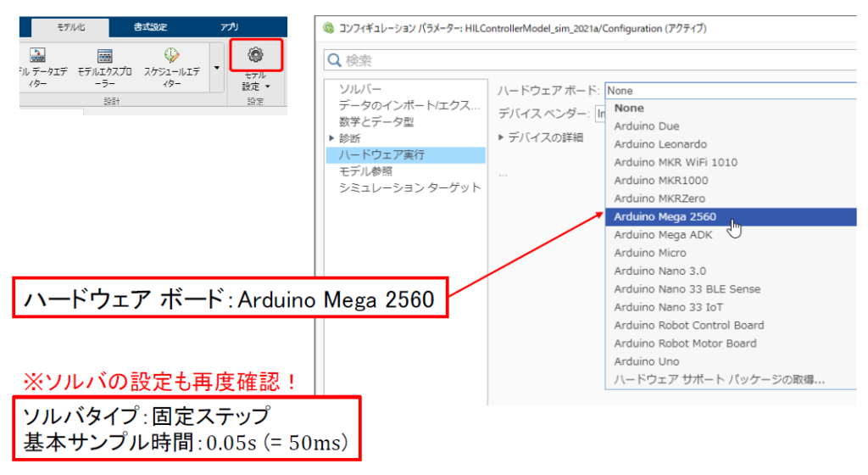This screenshot has width=868, height=475.
Task: Click ハードウェア サポート パッケージの取得 entry
Action: [x=731, y=380]
